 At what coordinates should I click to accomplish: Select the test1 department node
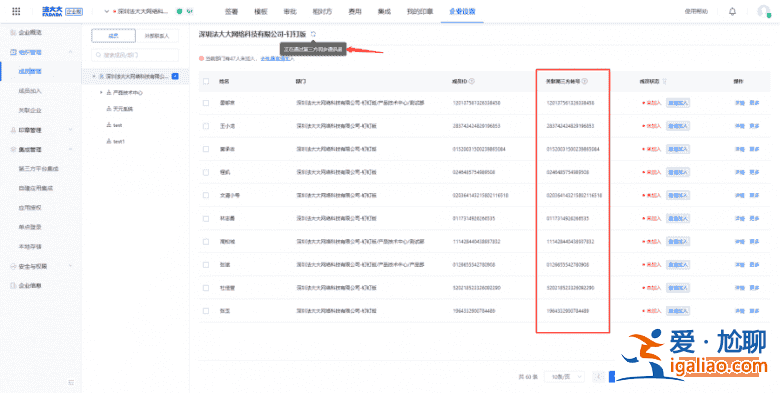pos(119,141)
